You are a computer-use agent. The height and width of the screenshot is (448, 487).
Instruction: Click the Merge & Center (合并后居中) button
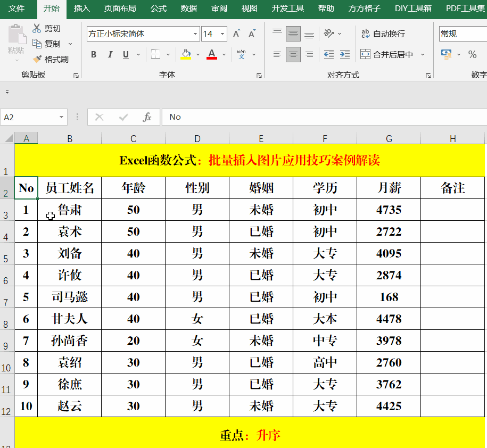387,54
